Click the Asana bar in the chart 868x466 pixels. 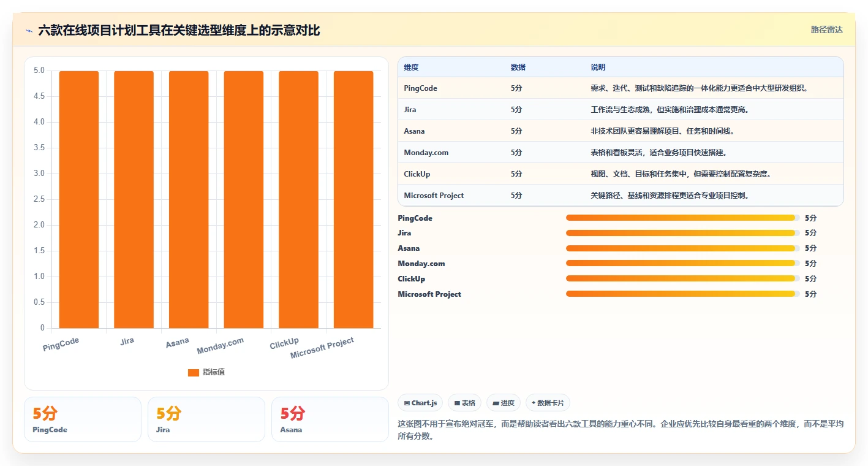click(189, 199)
